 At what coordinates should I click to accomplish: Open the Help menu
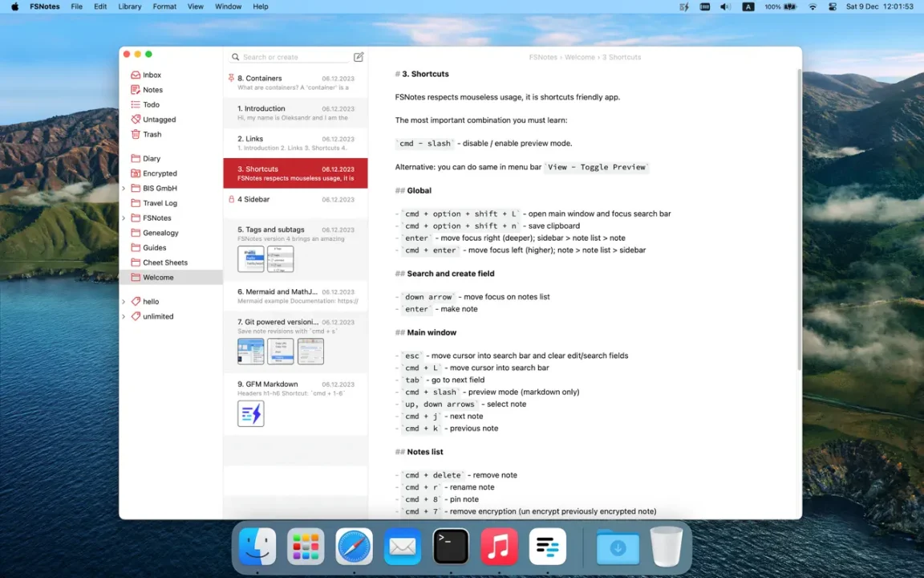261,6
